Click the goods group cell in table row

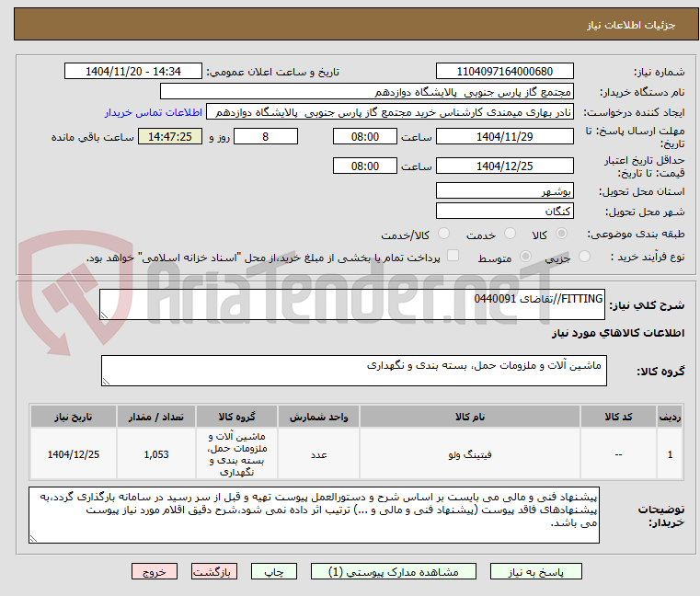click(236, 454)
